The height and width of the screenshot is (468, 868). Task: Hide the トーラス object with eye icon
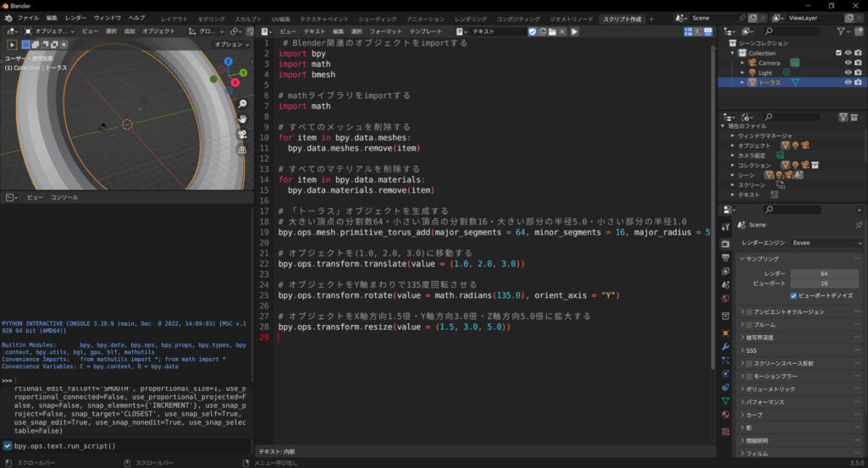point(848,82)
